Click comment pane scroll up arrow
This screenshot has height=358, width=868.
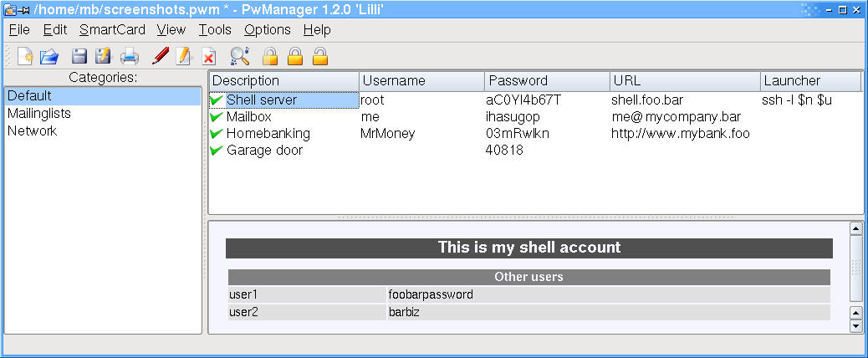tap(855, 228)
